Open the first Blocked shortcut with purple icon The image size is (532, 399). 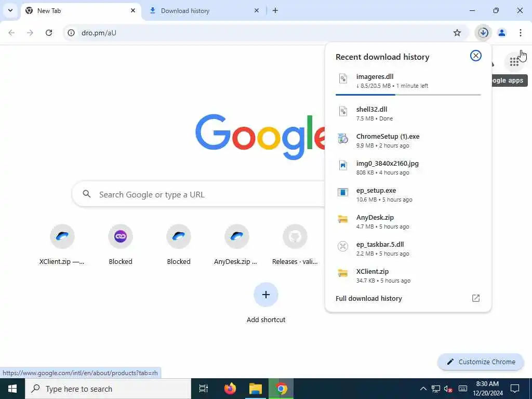(x=121, y=245)
